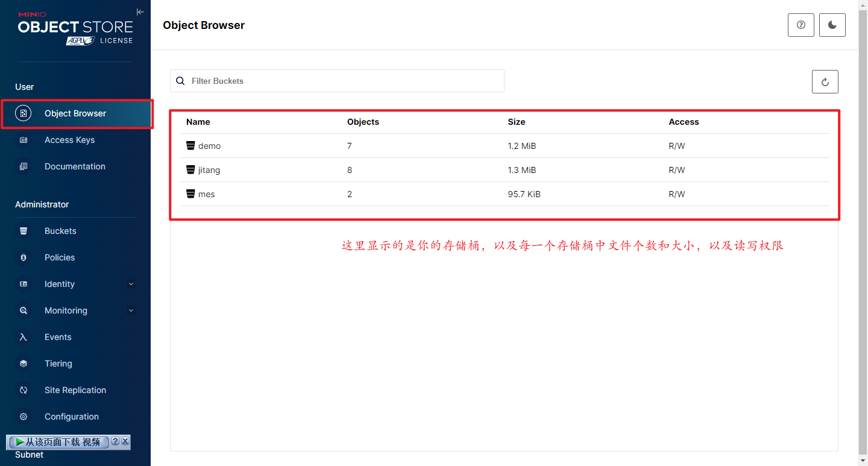Screen dimensions: 868x466
Task: Expand the Identity submenu chevron
Action: pyautogui.click(x=131, y=284)
